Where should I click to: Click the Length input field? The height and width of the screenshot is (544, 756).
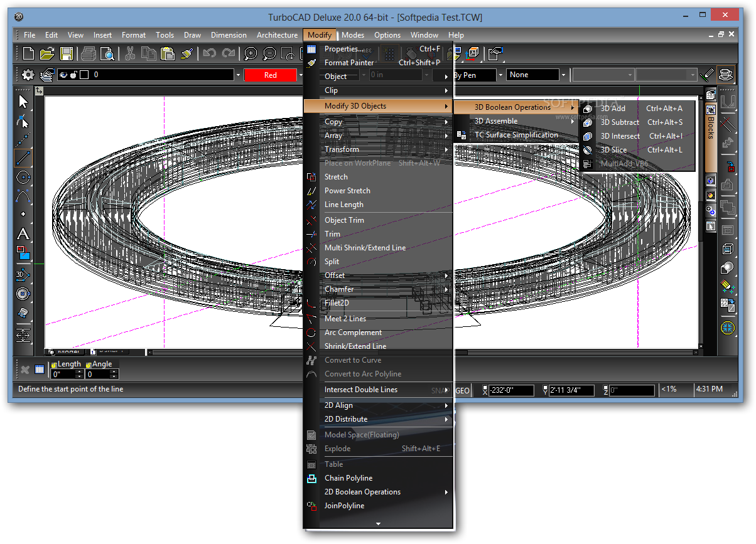pyautogui.click(x=63, y=374)
